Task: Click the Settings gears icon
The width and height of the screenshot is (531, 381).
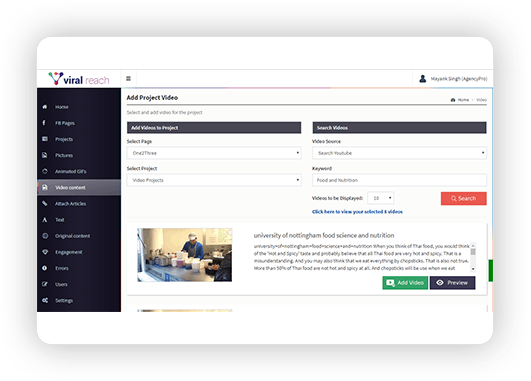Action: pyautogui.click(x=45, y=300)
